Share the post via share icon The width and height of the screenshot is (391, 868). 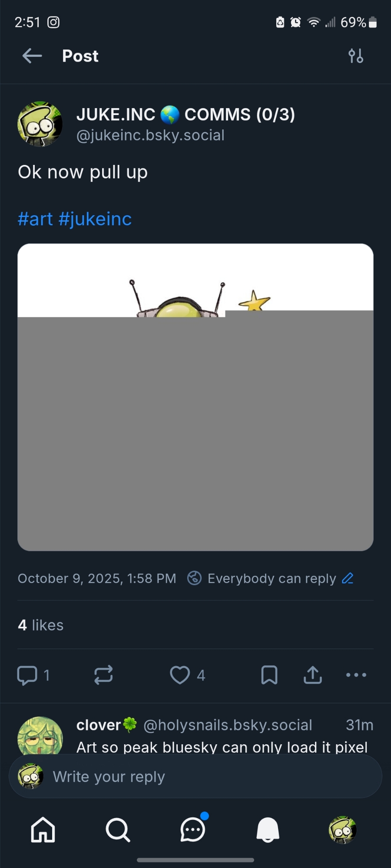point(313,675)
